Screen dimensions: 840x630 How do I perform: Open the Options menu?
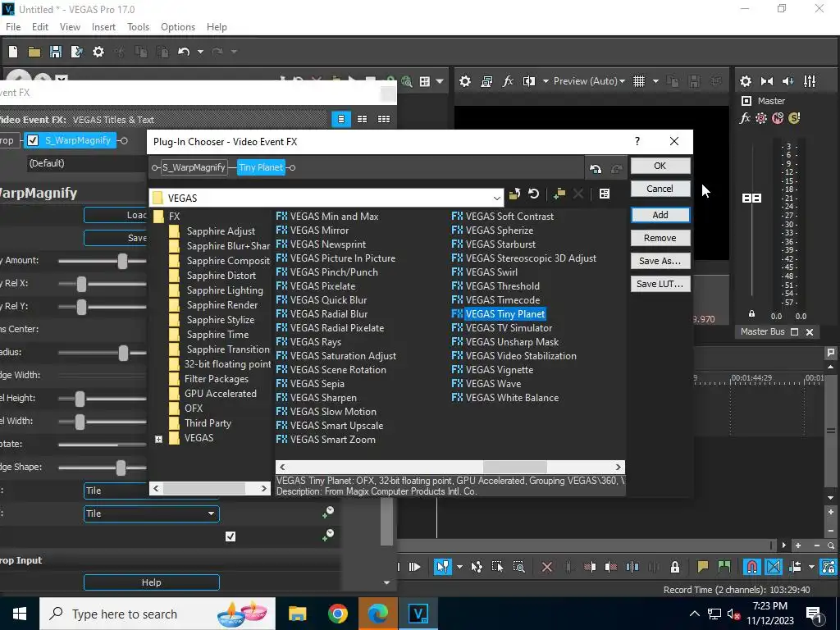[x=178, y=27]
